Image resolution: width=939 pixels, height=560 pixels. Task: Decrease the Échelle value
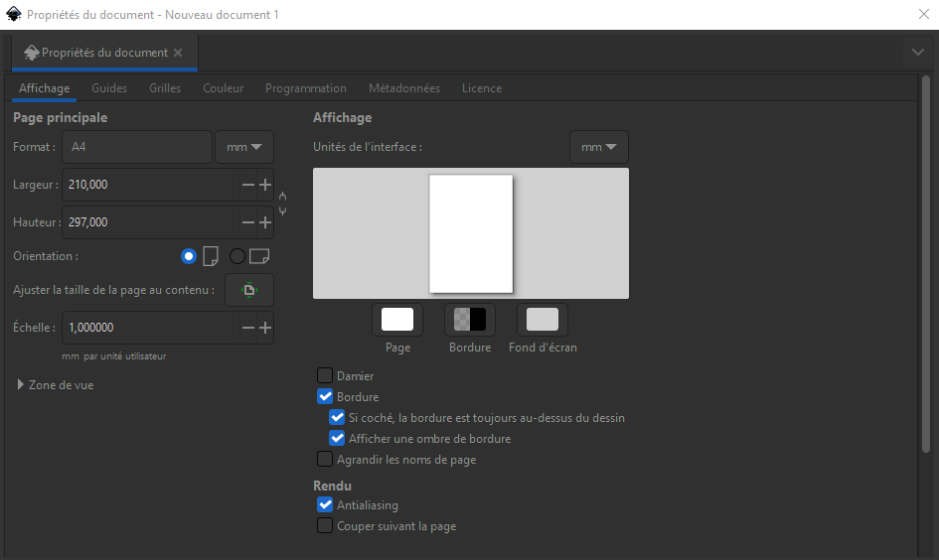point(248,328)
